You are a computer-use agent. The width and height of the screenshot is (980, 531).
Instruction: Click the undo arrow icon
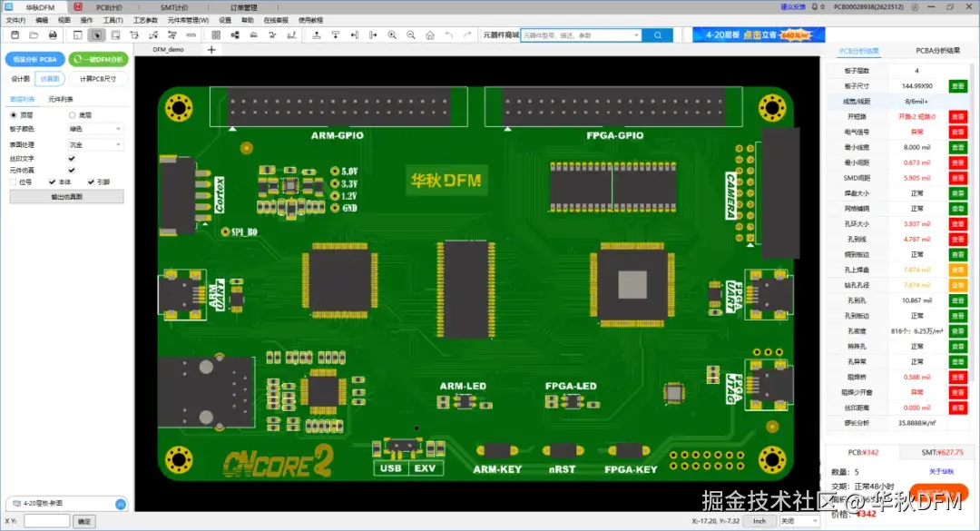pyautogui.click(x=449, y=35)
